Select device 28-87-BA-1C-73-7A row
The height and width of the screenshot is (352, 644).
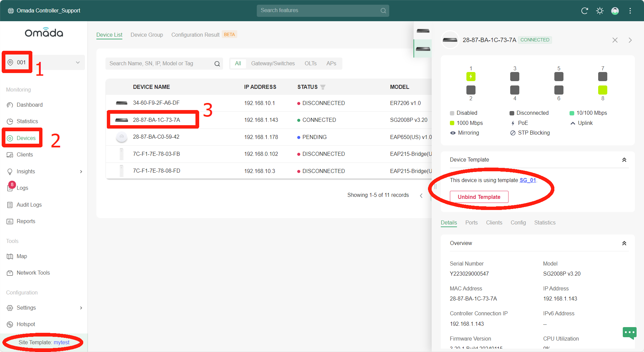pos(269,120)
